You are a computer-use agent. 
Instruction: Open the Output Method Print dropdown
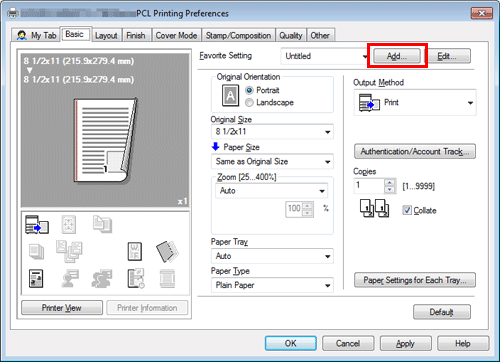(x=415, y=103)
